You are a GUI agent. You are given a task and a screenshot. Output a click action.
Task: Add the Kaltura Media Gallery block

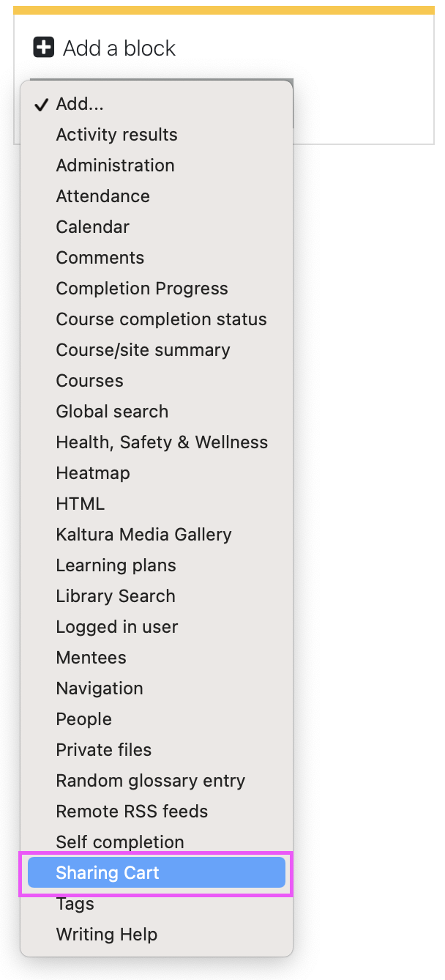157,535
